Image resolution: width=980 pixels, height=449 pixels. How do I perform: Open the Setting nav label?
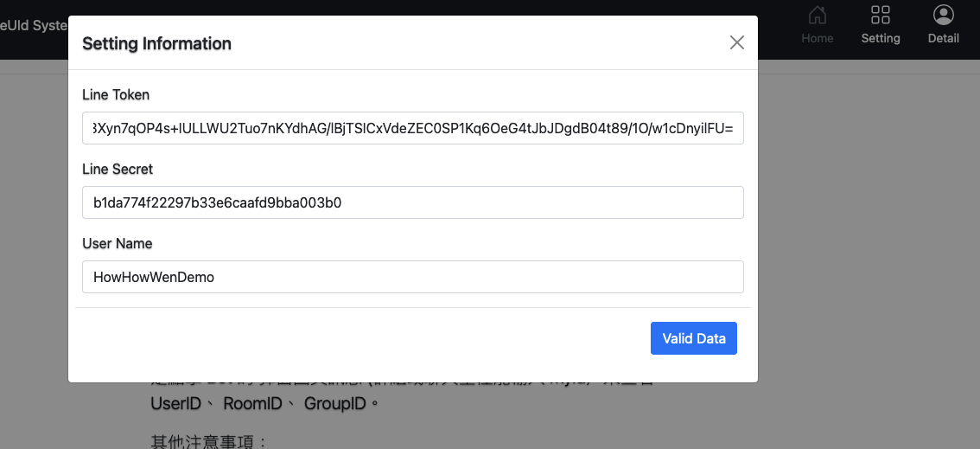tap(880, 38)
